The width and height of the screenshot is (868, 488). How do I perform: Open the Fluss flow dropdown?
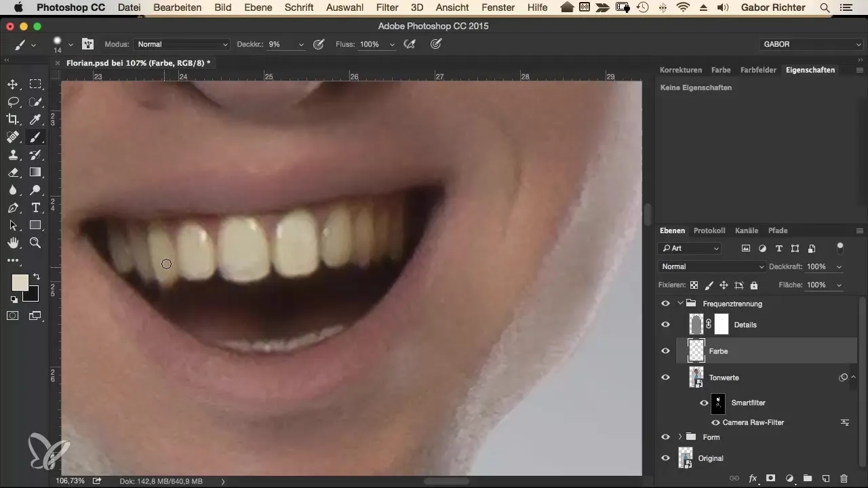pos(391,44)
